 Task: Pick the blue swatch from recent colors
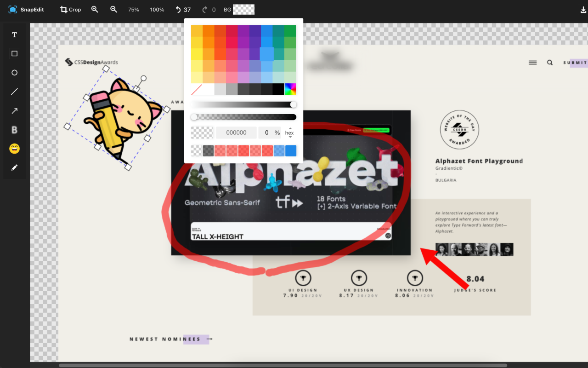coord(290,150)
